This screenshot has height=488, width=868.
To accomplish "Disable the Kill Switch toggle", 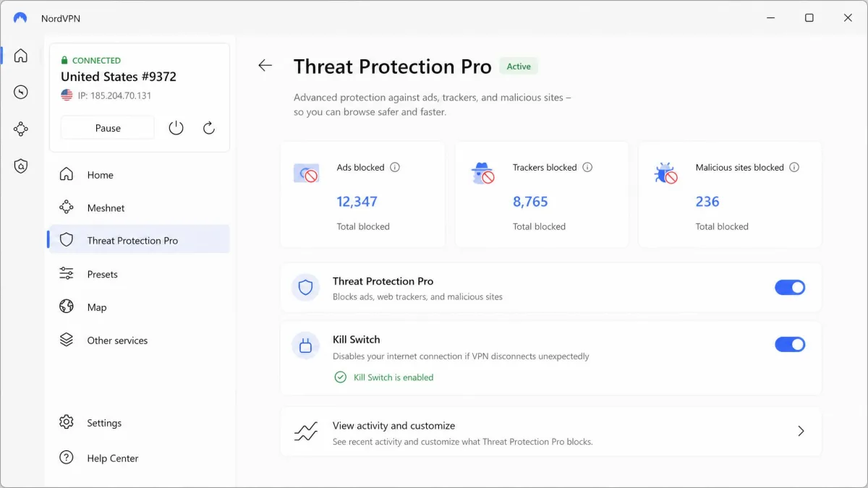I will 790,344.
